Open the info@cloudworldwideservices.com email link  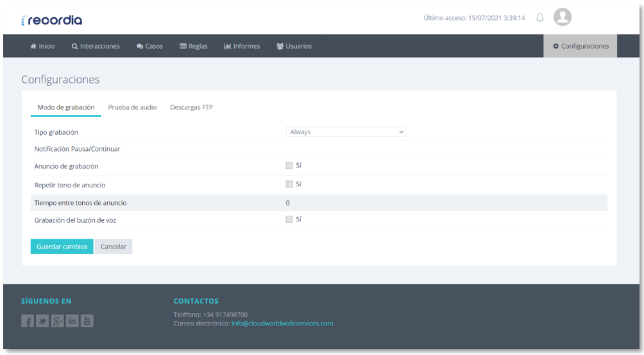pos(282,324)
